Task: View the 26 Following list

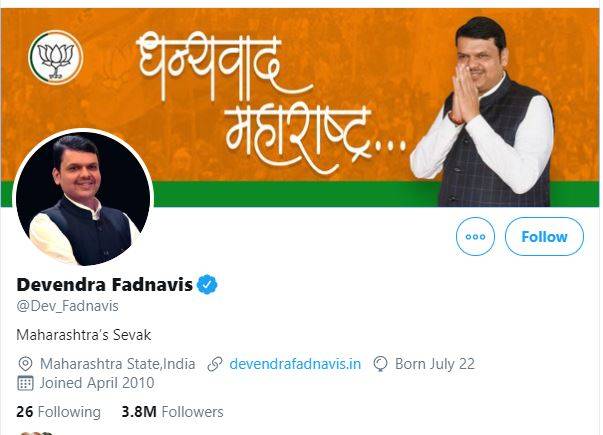Action: point(58,412)
